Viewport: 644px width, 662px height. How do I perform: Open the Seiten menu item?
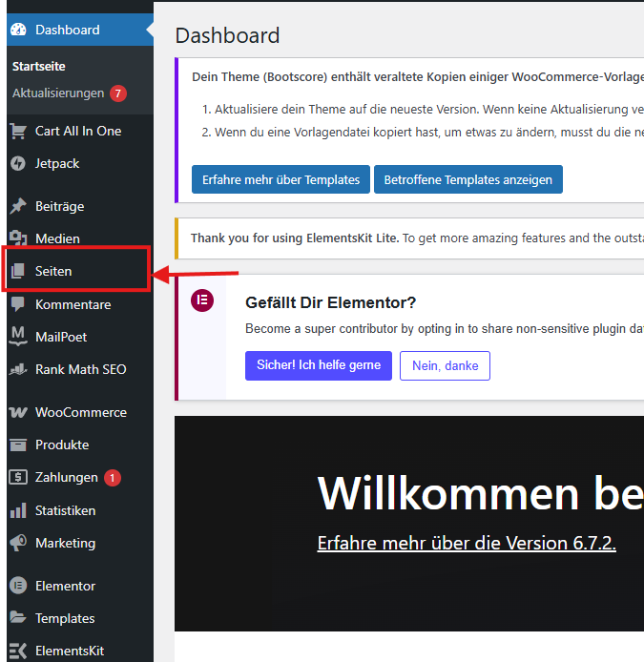53,272
